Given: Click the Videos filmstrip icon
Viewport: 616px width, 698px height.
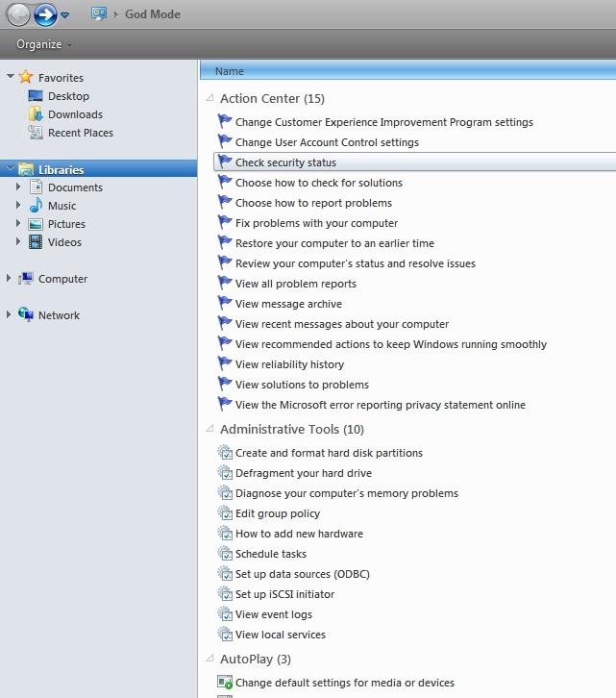Looking at the screenshot, I should (36, 241).
